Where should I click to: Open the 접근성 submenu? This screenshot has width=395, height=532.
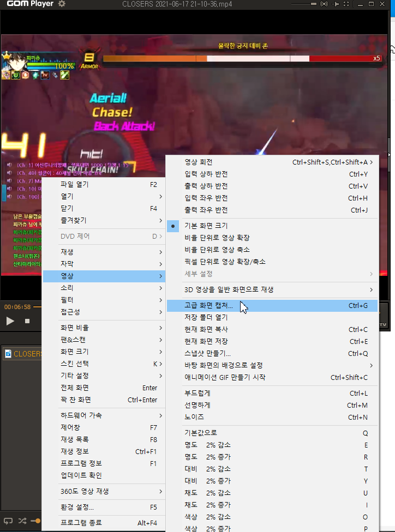tap(104, 312)
